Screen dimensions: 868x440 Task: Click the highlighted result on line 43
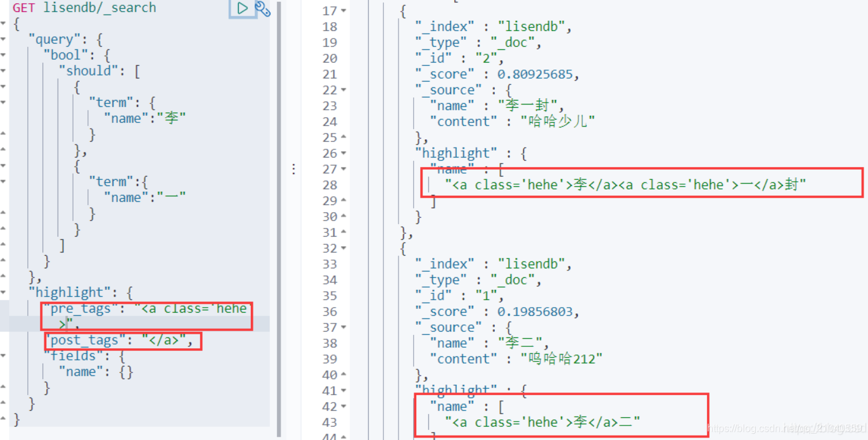[542, 422]
